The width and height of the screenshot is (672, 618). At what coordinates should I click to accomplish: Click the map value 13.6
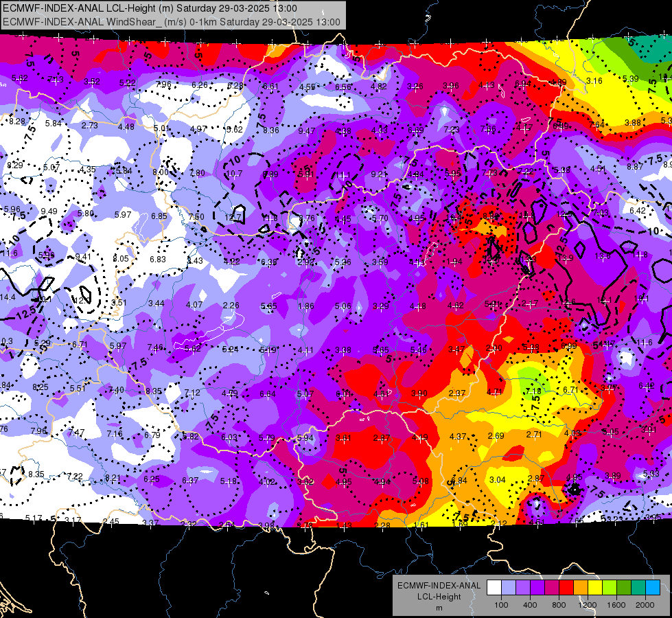602,256
